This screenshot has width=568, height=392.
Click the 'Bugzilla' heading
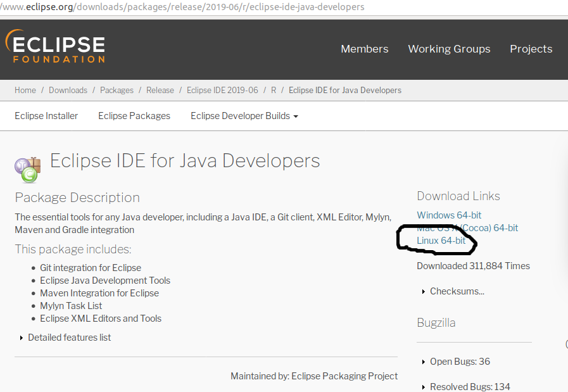pos(436,323)
